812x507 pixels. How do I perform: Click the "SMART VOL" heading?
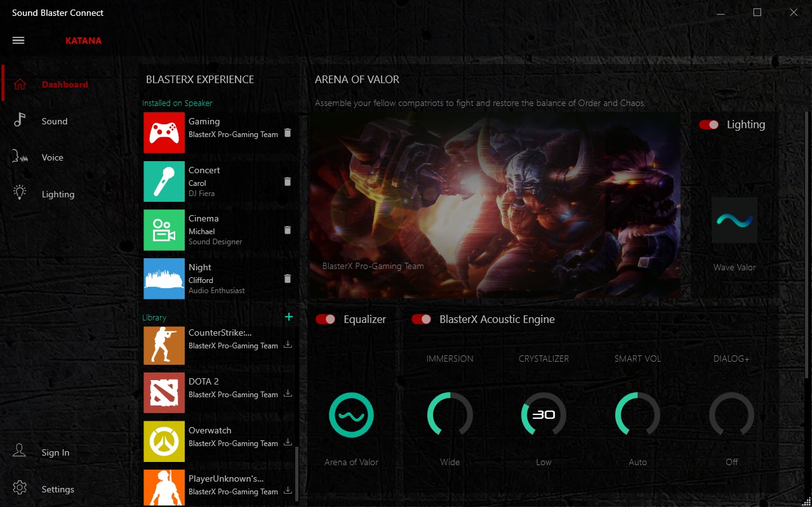637,359
